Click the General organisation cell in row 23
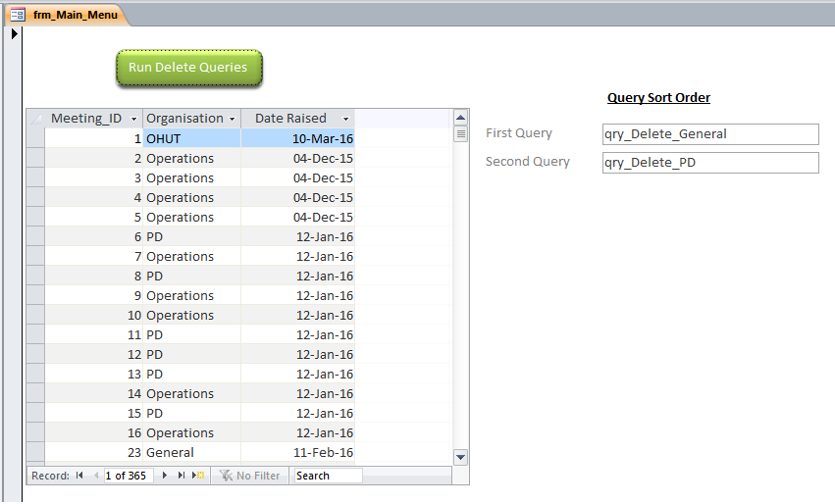 pyautogui.click(x=191, y=453)
